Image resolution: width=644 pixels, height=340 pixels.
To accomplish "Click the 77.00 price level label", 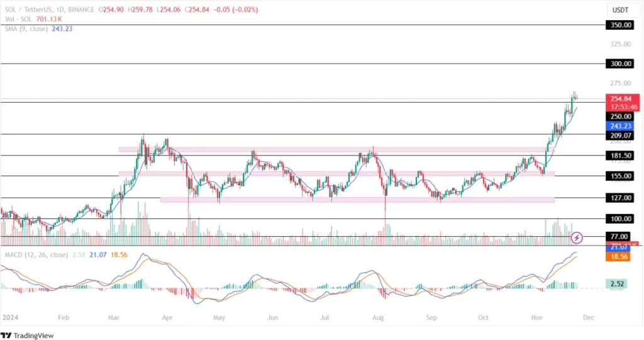I will point(619,236).
